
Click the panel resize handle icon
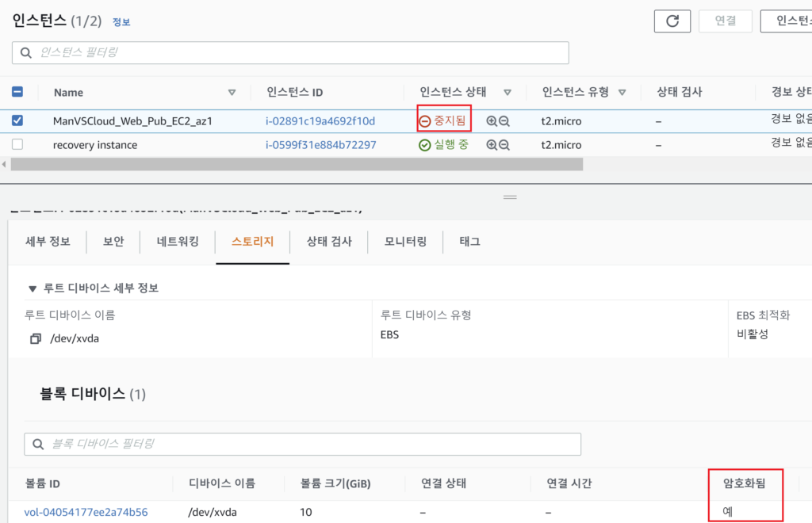[510, 197]
